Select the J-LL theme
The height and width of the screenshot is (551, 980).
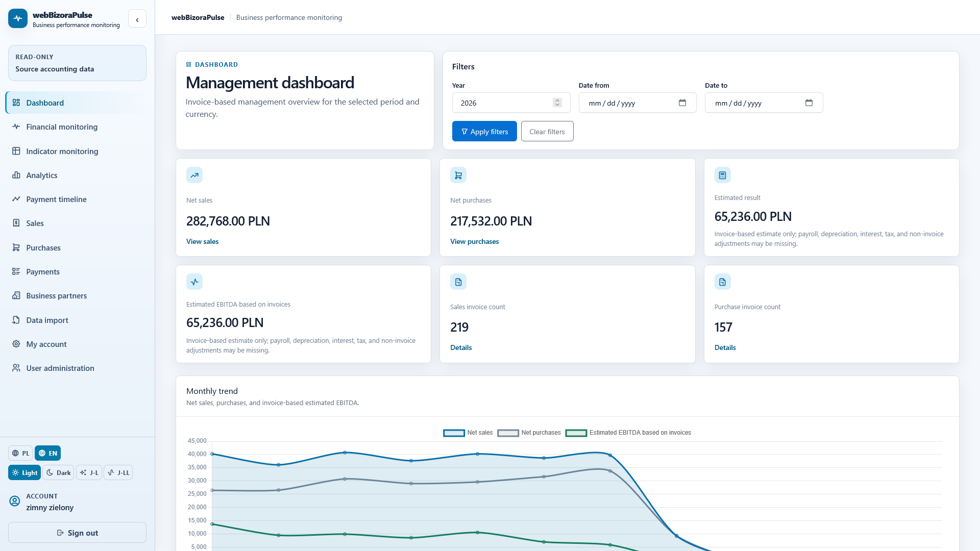pos(118,472)
